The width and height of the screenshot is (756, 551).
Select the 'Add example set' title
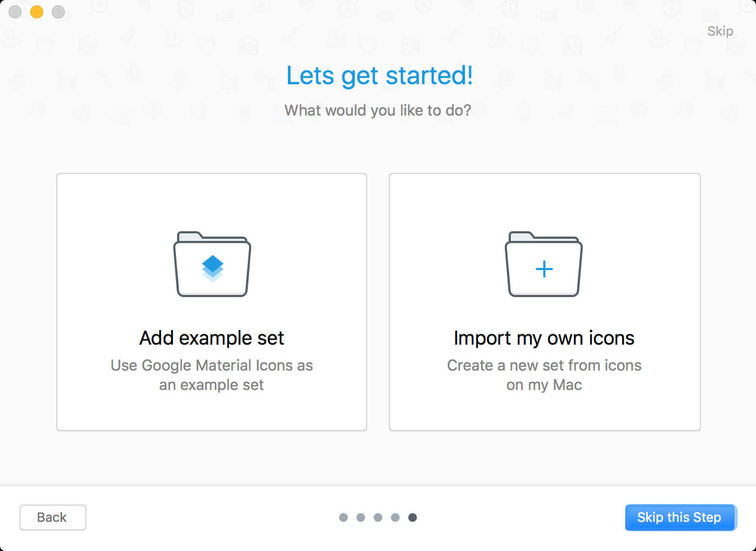point(212,338)
